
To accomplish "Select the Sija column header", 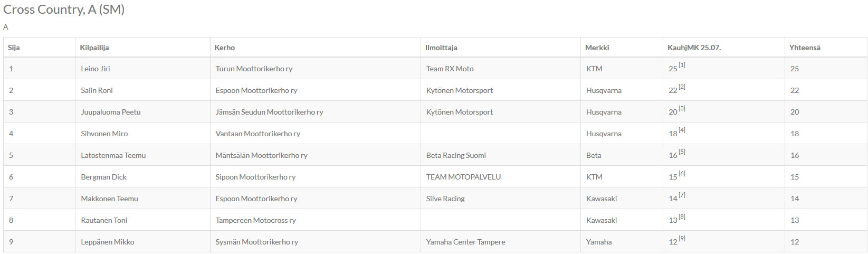I will (x=14, y=48).
